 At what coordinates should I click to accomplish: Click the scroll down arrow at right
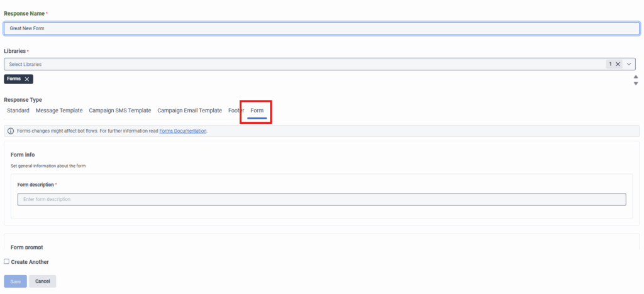point(636,84)
